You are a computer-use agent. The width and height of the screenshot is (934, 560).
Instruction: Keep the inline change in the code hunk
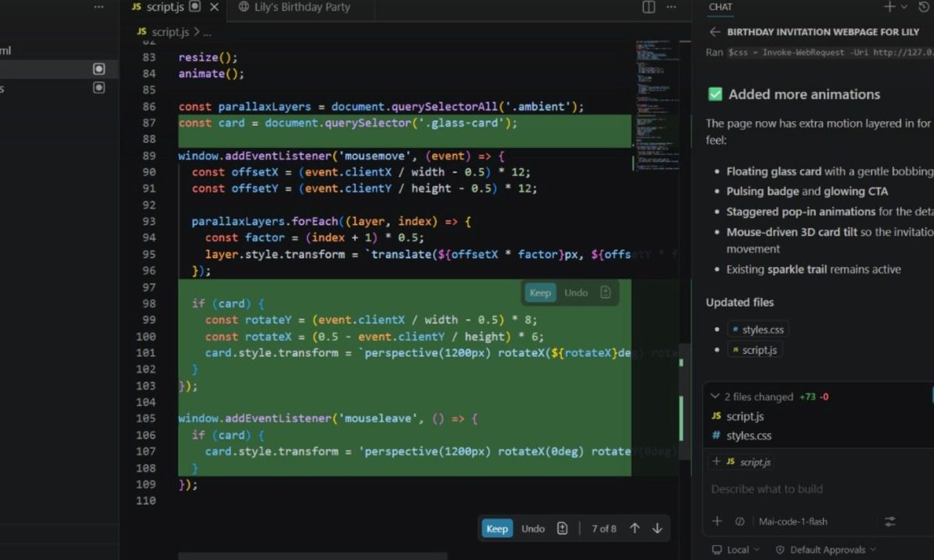pyautogui.click(x=540, y=292)
